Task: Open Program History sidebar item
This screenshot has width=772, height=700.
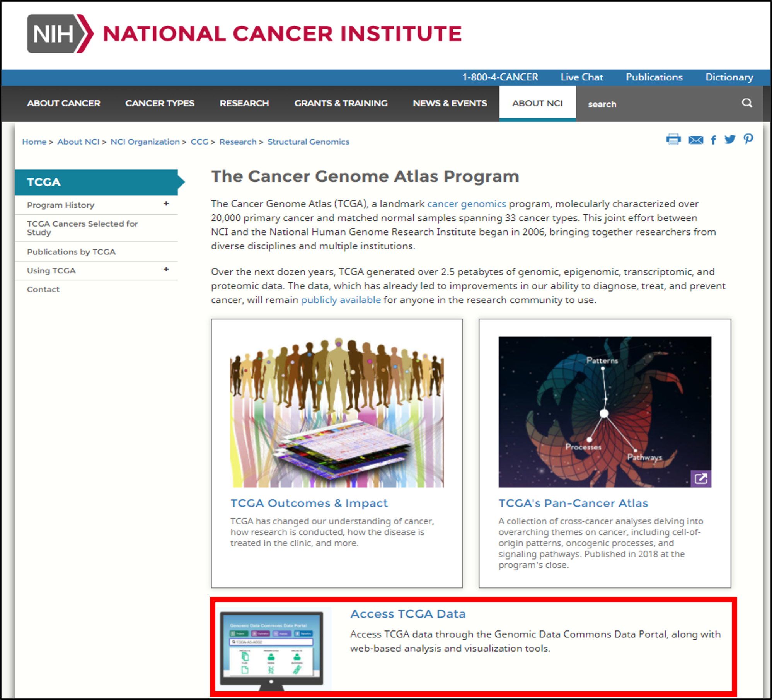Action: click(61, 205)
